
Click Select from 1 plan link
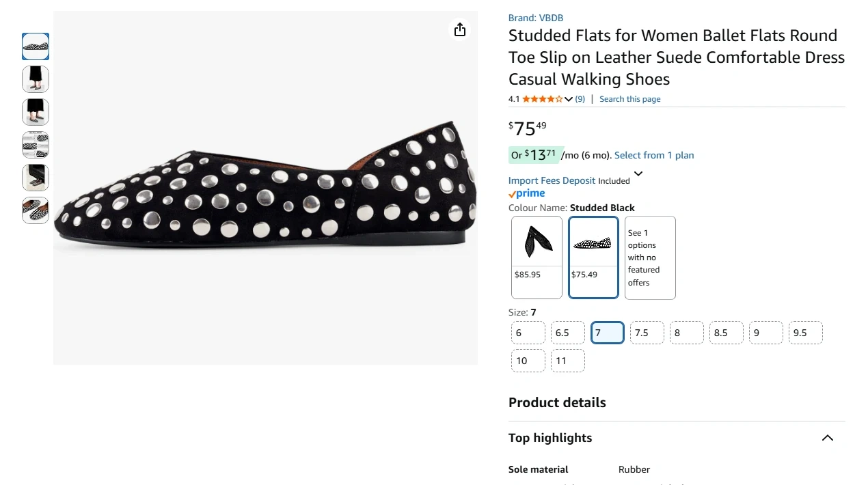(x=653, y=155)
